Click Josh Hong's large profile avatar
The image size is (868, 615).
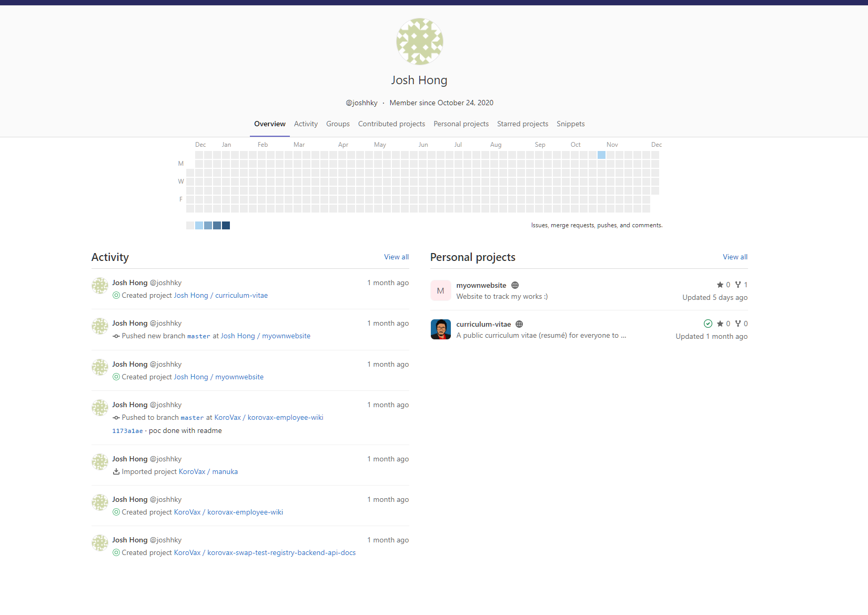click(419, 42)
